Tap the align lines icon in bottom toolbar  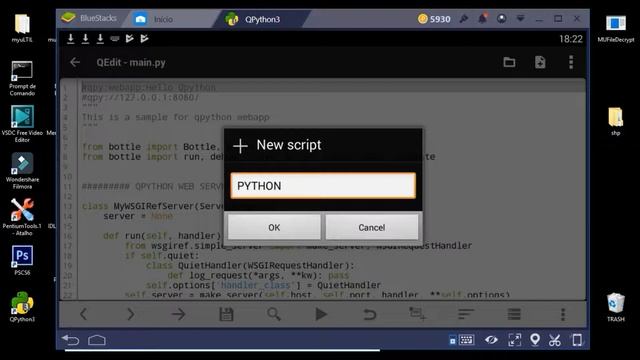[466, 314]
